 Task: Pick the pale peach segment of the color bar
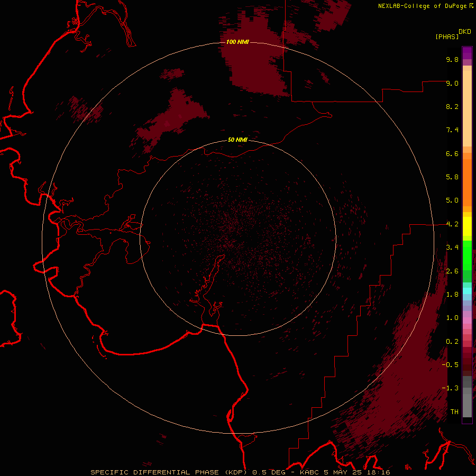click(x=467, y=108)
